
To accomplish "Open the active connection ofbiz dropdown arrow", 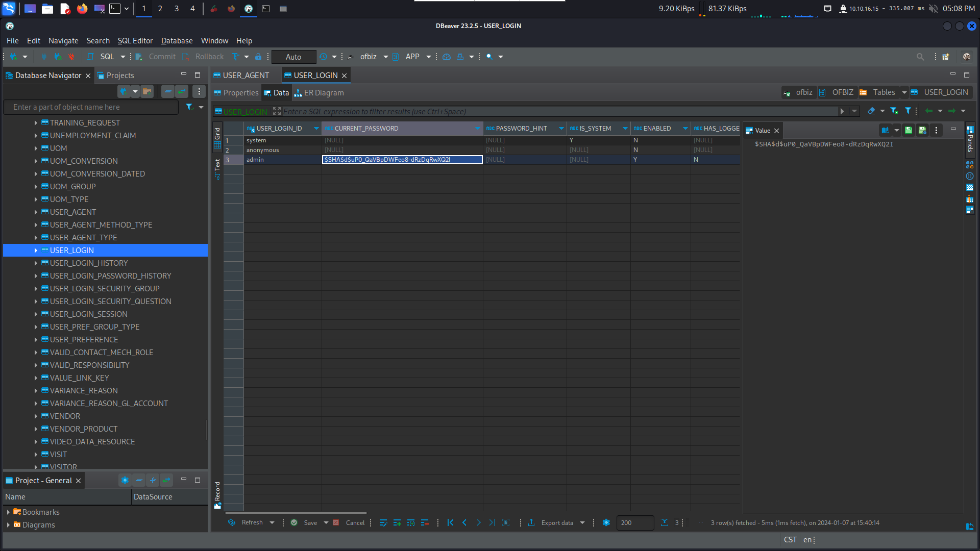I will [x=386, y=57].
